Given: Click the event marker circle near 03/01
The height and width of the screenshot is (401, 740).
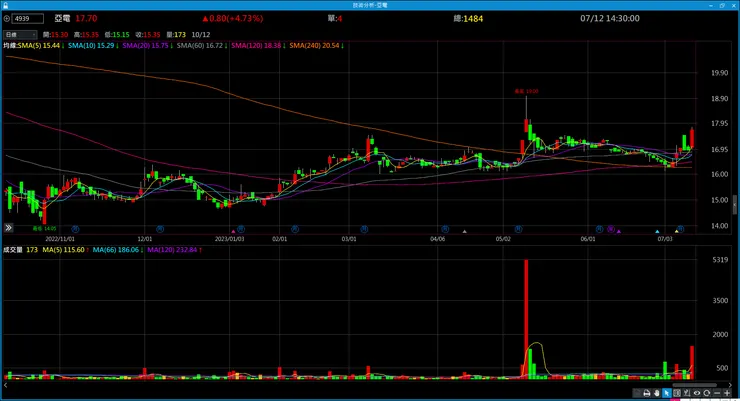Looking at the screenshot, I should tap(364, 229).
